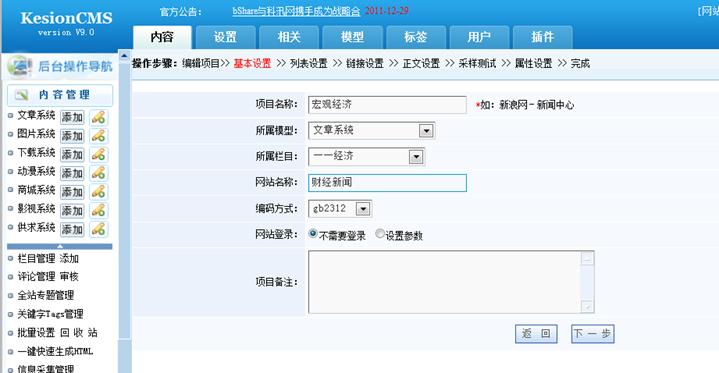Viewport: 719px width, 373px height.
Task: Open 关键字Tags管理
Action: coord(50,314)
